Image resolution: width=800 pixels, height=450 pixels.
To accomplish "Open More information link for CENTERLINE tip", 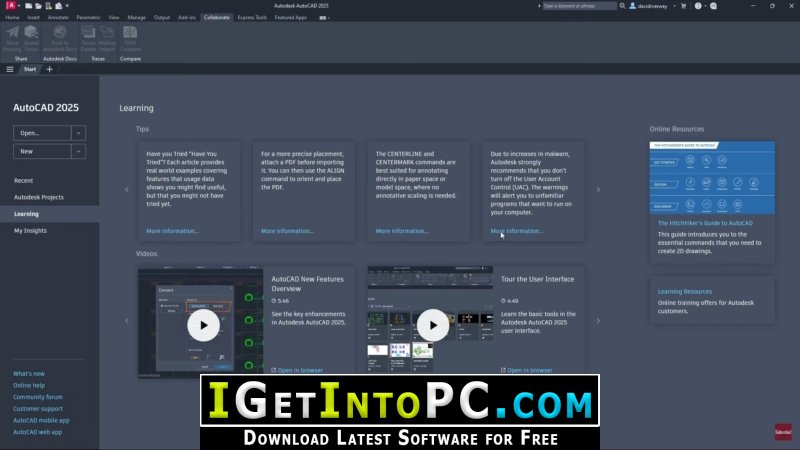I will [x=402, y=231].
